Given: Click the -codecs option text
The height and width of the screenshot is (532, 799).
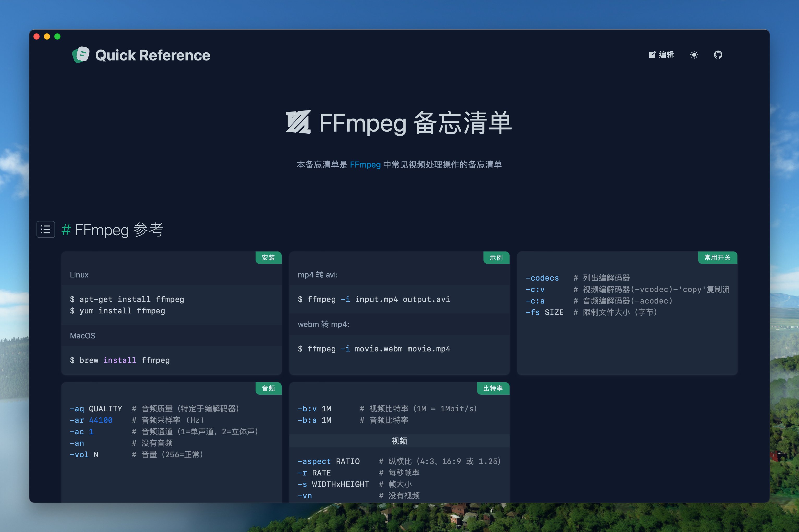Looking at the screenshot, I should 542,278.
